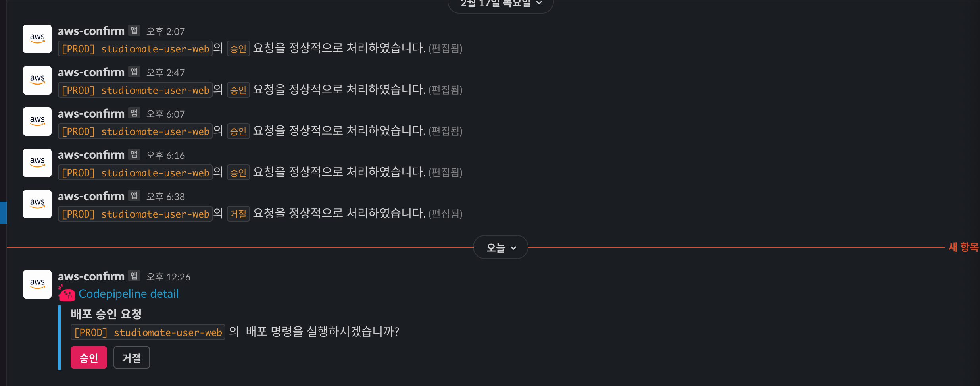Expand the 오늘 date dropdown
This screenshot has width=980, height=386.
pos(501,247)
